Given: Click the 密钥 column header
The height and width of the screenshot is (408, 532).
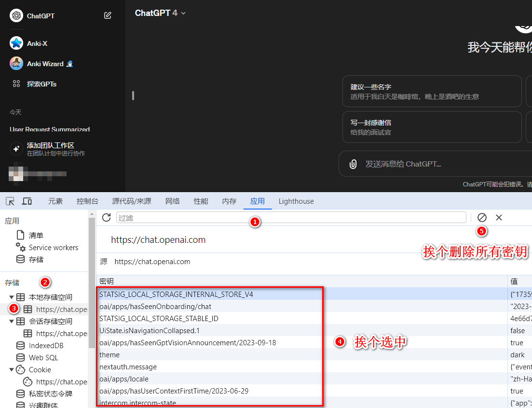Looking at the screenshot, I should point(302,281).
